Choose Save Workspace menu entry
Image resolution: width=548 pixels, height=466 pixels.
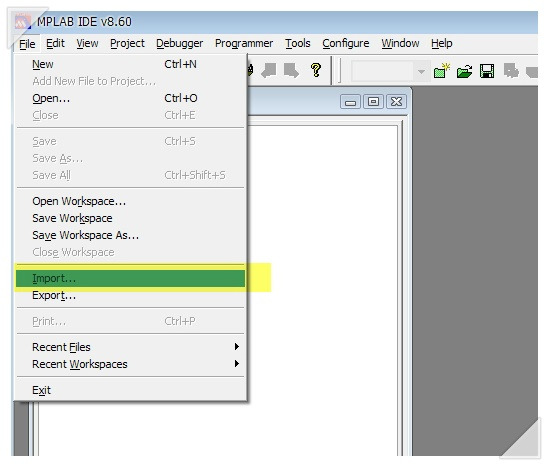point(130,218)
